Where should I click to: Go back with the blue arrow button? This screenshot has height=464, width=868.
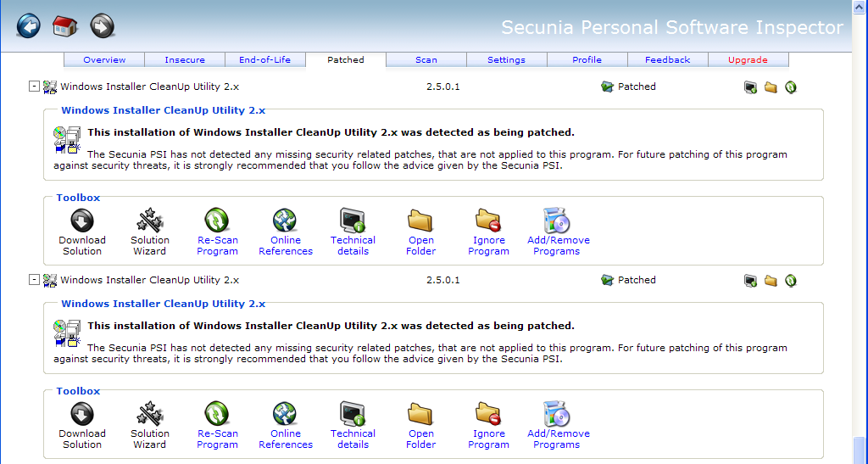(28, 26)
